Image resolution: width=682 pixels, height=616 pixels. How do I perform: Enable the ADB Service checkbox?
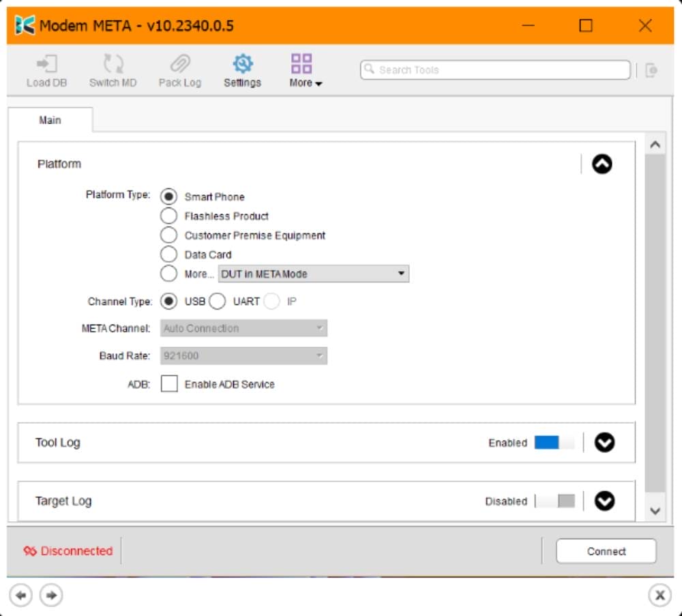click(x=169, y=384)
